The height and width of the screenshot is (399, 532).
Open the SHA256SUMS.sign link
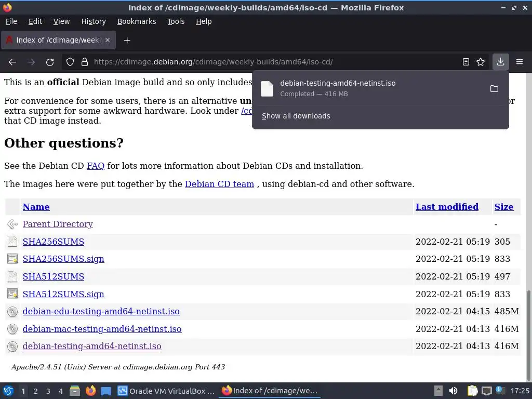pyautogui.click(x=63, y=259)
